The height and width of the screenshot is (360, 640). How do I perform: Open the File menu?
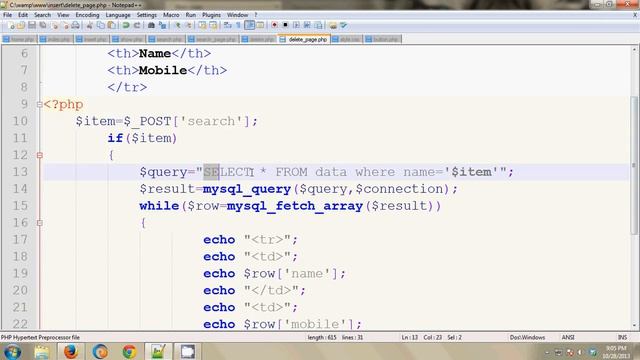tap(7, 15)
